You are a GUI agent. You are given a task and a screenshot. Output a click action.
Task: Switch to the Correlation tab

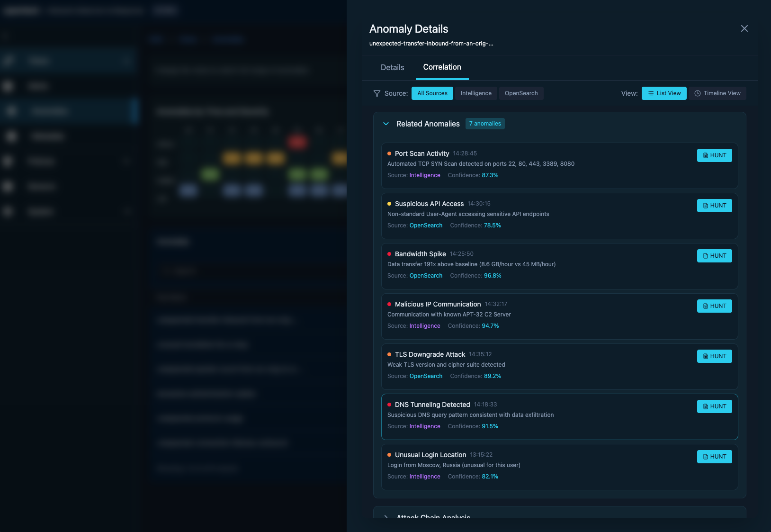[x=442, y=67]
